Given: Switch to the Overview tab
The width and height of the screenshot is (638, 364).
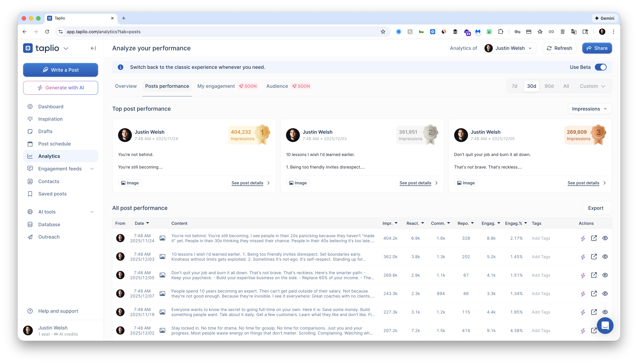Looking at the screenshot, I should [126, 86].
